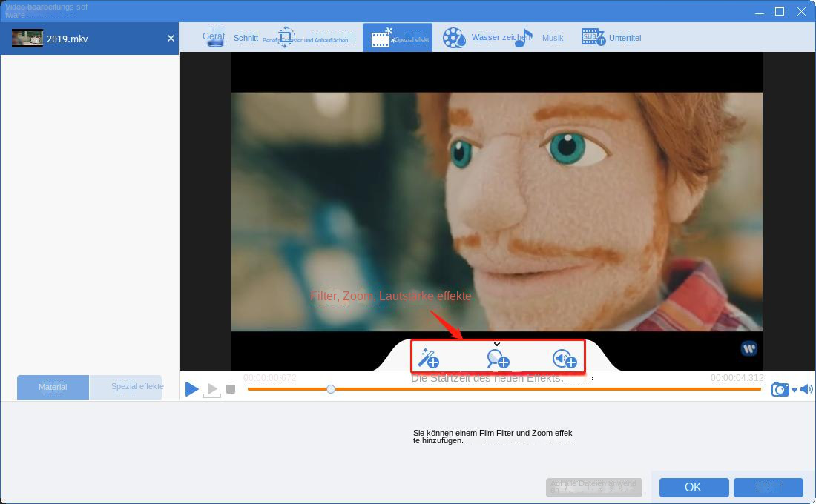Viewport: 816px width, 504px height.
Task: Add a zoom effect with the magnifier icon
Action: point(497,358)
